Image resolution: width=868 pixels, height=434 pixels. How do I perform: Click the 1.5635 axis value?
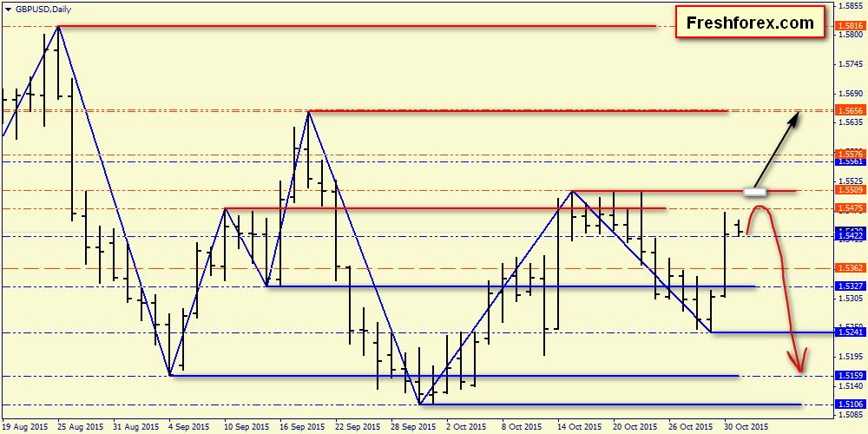(851, 123)
